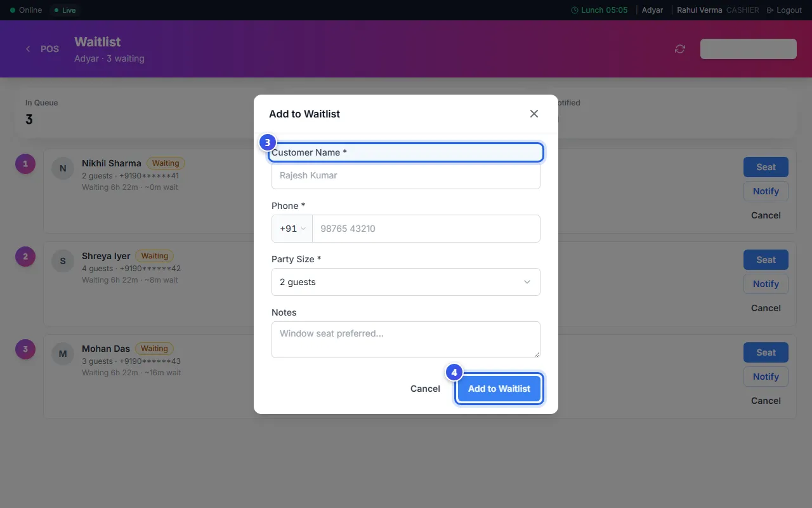Click the Logout text in the top bar
The height and width of the screenshot is (508, 812).
point(789,10)
